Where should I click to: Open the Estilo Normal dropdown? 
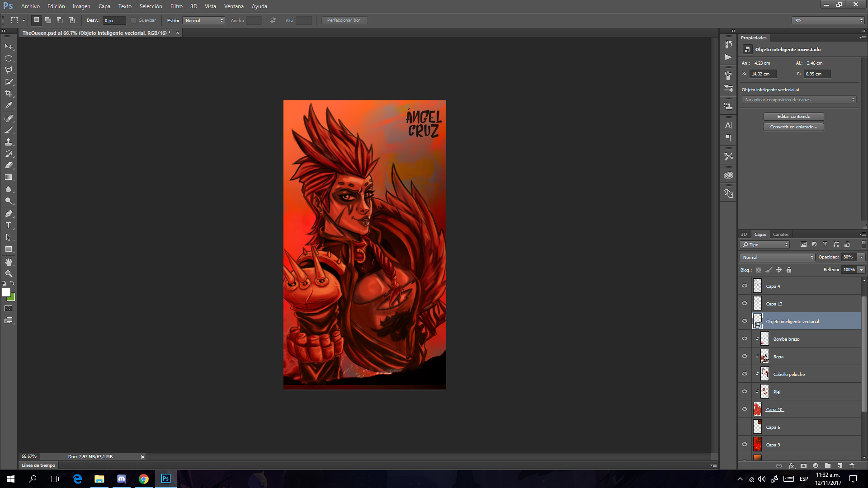click(x=204, y=20)
